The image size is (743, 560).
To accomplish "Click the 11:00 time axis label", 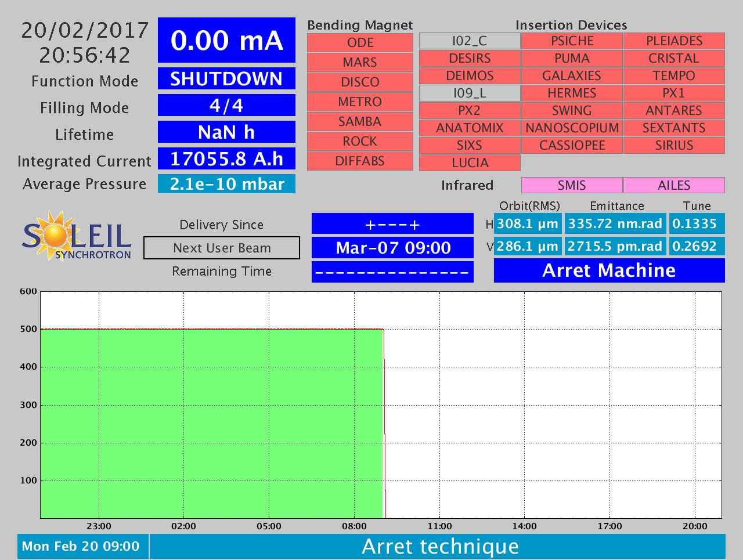I will click(x=439, y=526).
